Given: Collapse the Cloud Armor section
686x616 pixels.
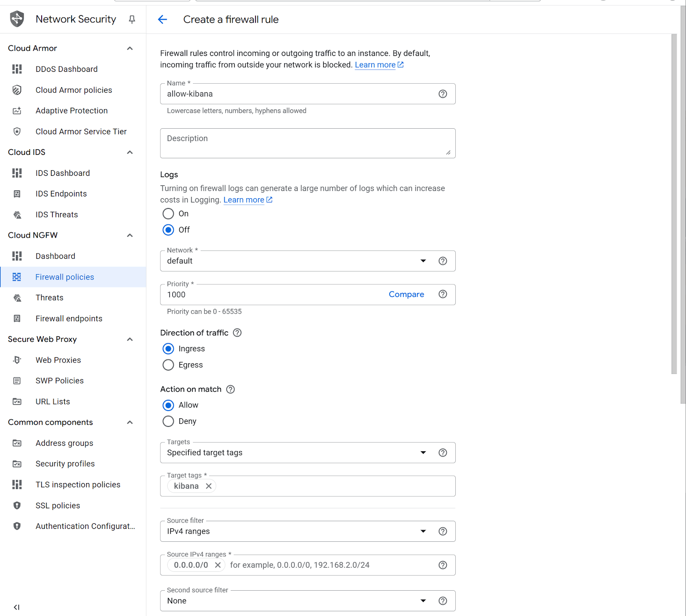Looking at the screenshot, I should [129, 48].
